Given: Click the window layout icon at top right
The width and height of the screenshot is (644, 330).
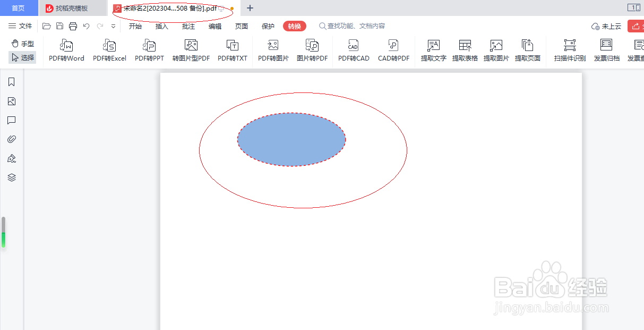Looking at the screenshot, I should click(x=634, y=7).
